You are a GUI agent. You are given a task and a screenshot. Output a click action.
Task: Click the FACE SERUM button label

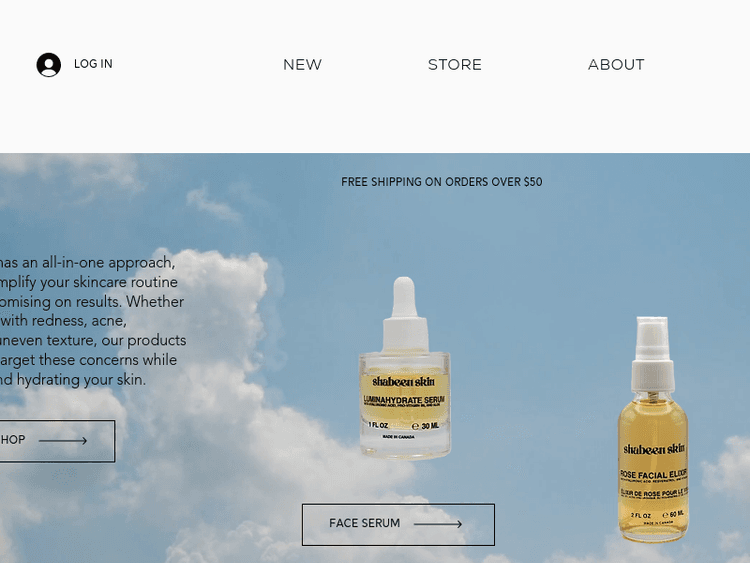pyautogui.click(x=364, y=523)
